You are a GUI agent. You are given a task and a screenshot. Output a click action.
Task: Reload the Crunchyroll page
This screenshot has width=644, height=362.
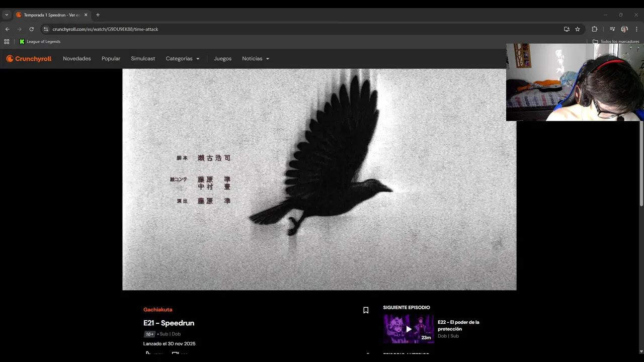click(x=31, y=29)
